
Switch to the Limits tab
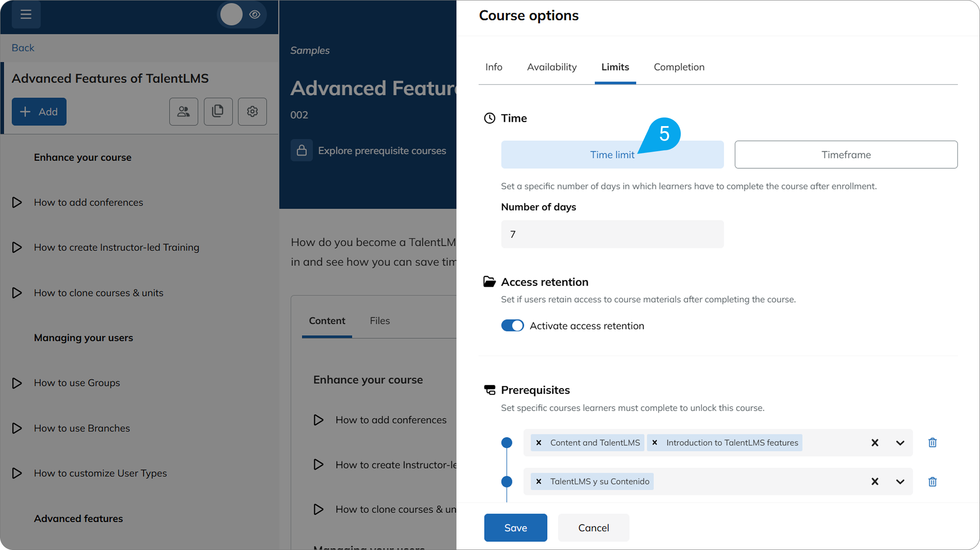point(615,67)
